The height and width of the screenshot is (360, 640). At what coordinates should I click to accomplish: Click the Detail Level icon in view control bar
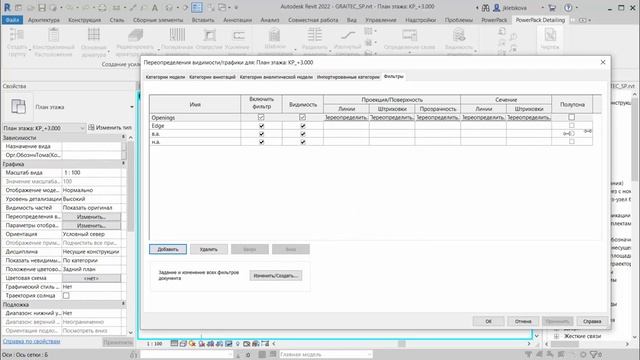coord(174,344)
